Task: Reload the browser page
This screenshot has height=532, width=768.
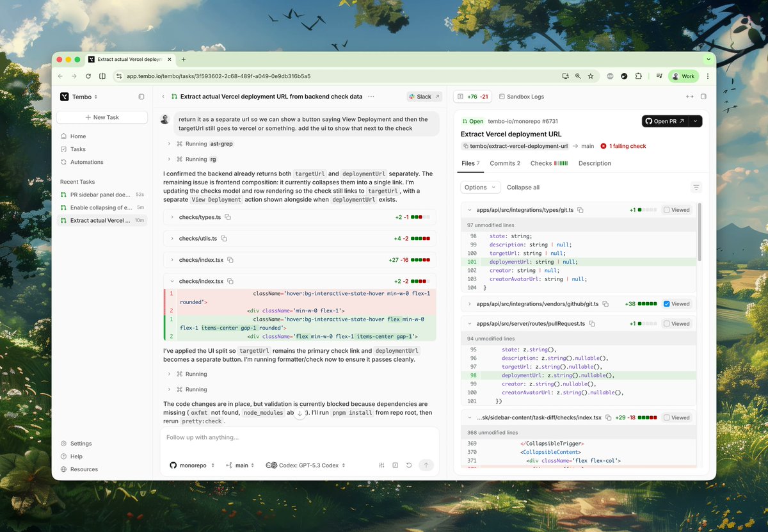Action: click(88, 76)
